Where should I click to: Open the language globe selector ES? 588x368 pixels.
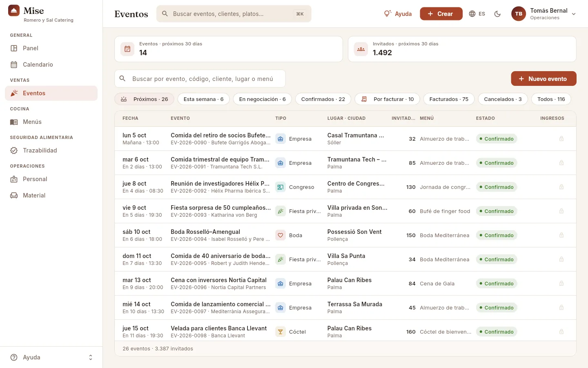click(x=477, y=14)
